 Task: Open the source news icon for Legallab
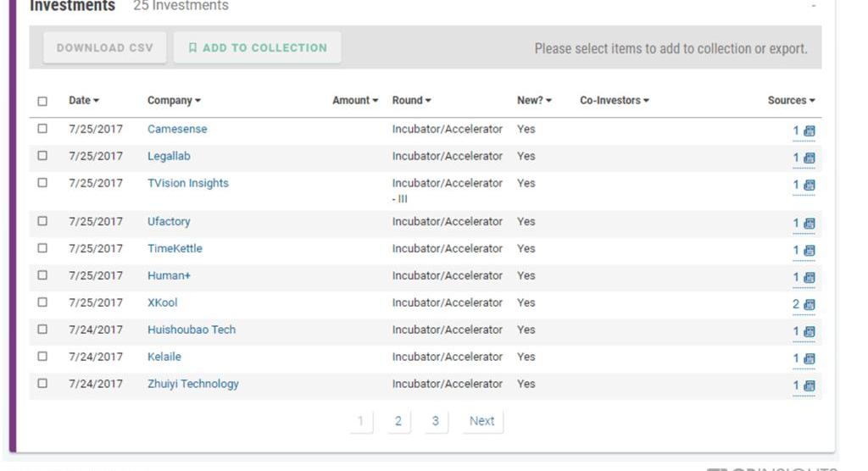tap(809, 158)
